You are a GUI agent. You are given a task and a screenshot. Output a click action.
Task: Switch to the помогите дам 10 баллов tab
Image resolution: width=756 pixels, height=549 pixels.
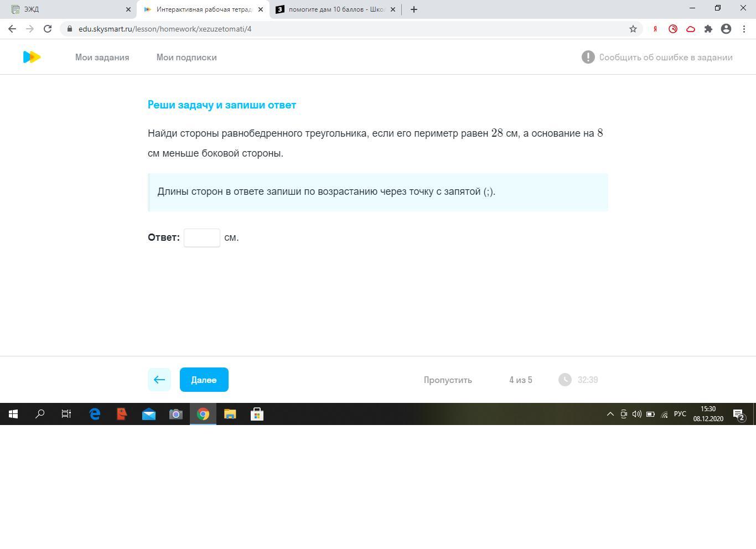pos(332,9)
